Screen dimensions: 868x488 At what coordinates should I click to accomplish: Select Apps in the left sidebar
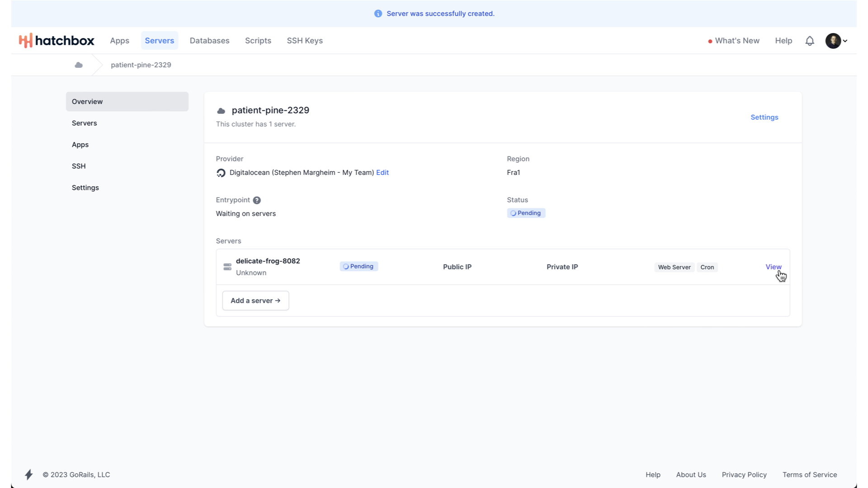pos(80,145)
